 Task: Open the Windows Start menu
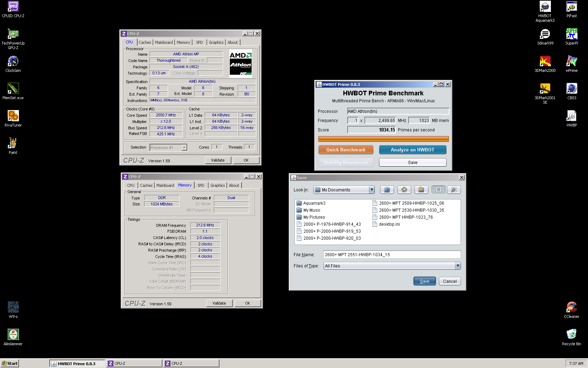[x=9, y=363]
